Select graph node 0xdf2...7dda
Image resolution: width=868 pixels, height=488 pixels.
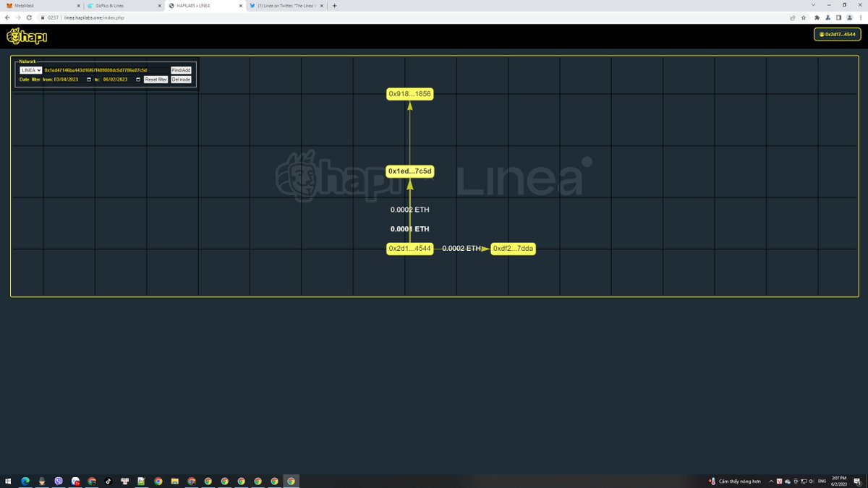click(x=514, y=249)
